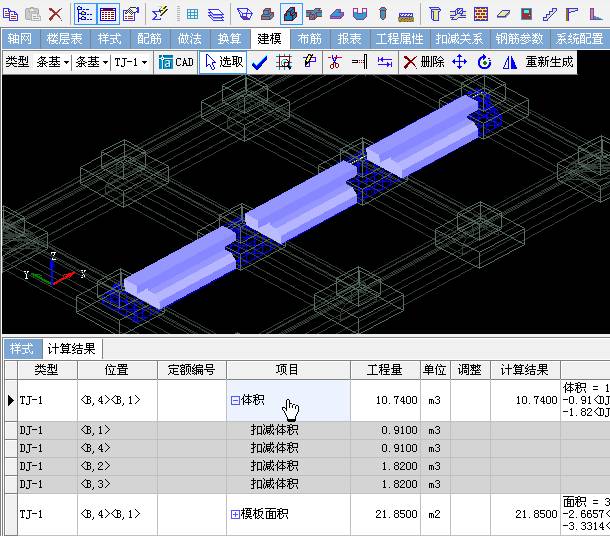This screenshot has height=536, width=610.
Task: Select the blue raft slab icon
Action: pos(337,14)
